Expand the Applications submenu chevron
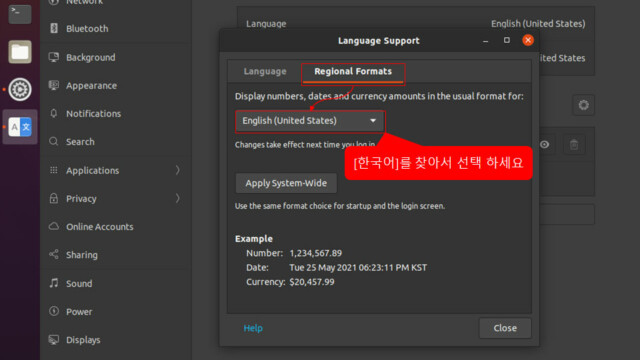 178,170
